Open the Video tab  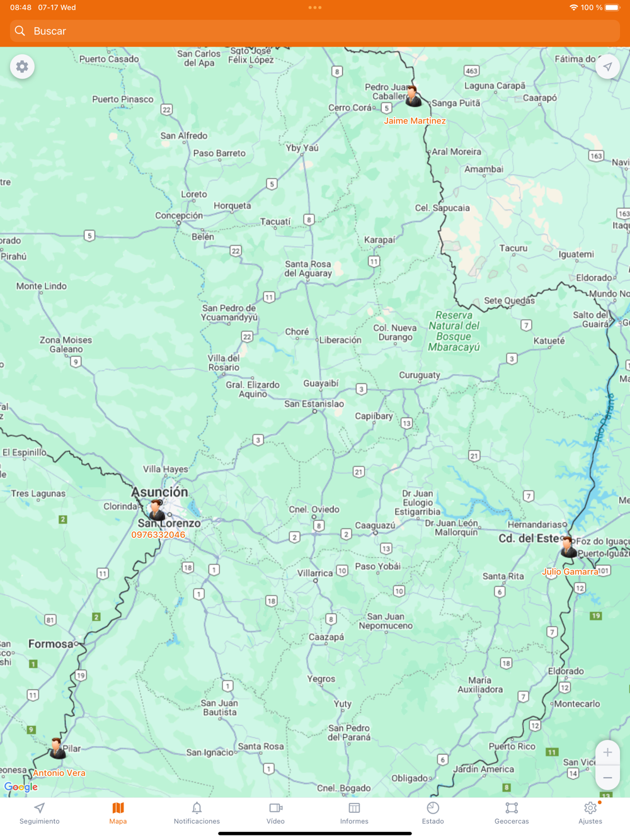click(x=275, y=813)
